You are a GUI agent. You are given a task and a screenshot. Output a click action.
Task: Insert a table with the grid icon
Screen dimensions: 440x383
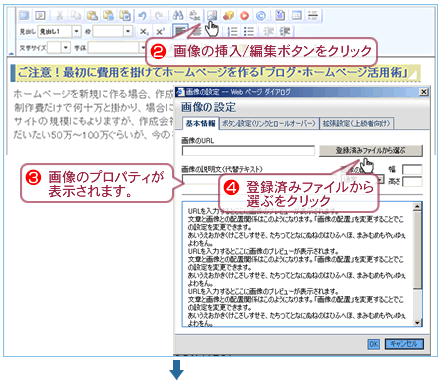coord(296,15)
